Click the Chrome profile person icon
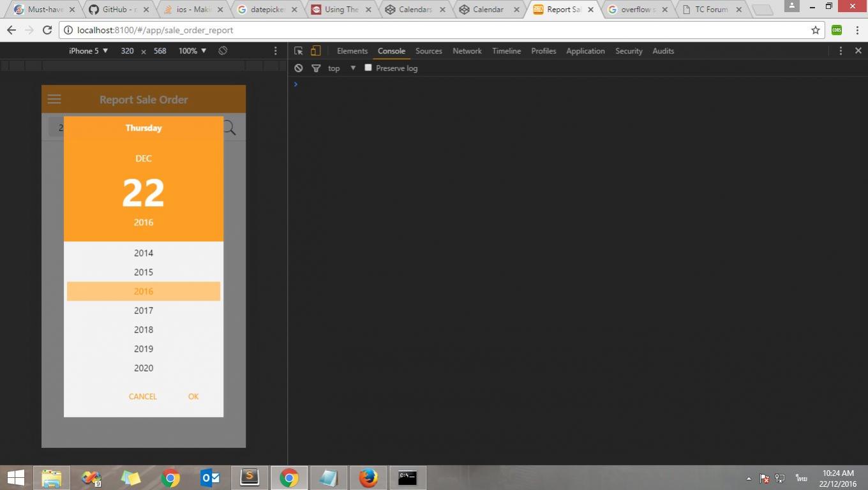 (791, 6)
